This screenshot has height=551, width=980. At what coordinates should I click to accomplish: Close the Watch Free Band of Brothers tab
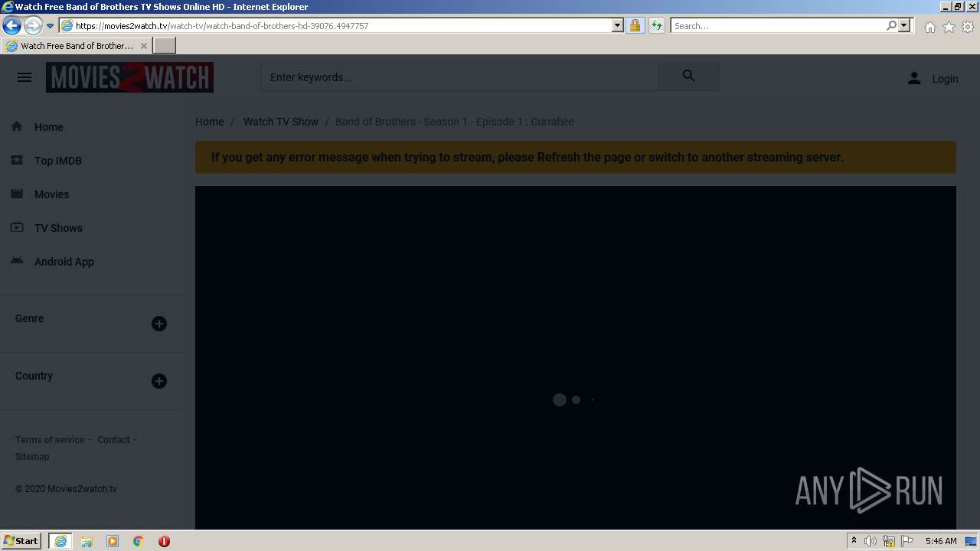pos(143,46)
